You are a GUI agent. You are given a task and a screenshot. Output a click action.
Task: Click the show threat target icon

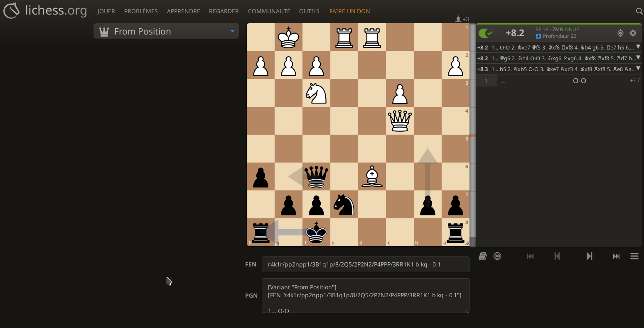tap(620, 33)
